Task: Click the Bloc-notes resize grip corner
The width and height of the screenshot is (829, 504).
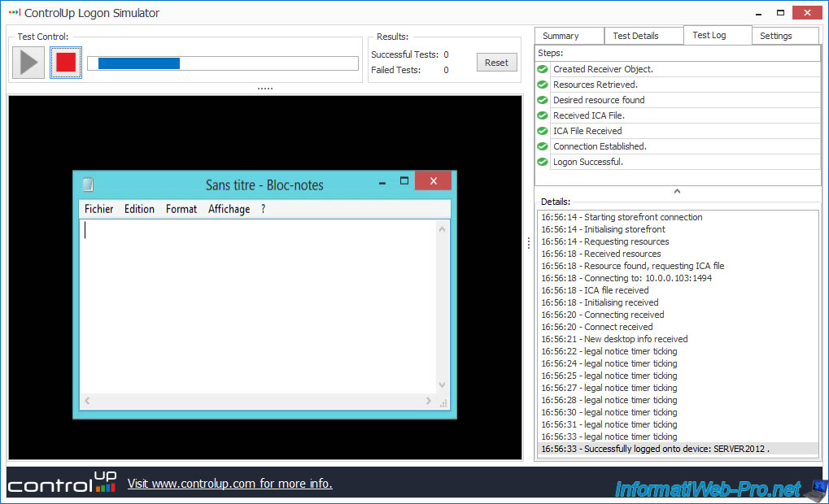Action: coord(443,403)
